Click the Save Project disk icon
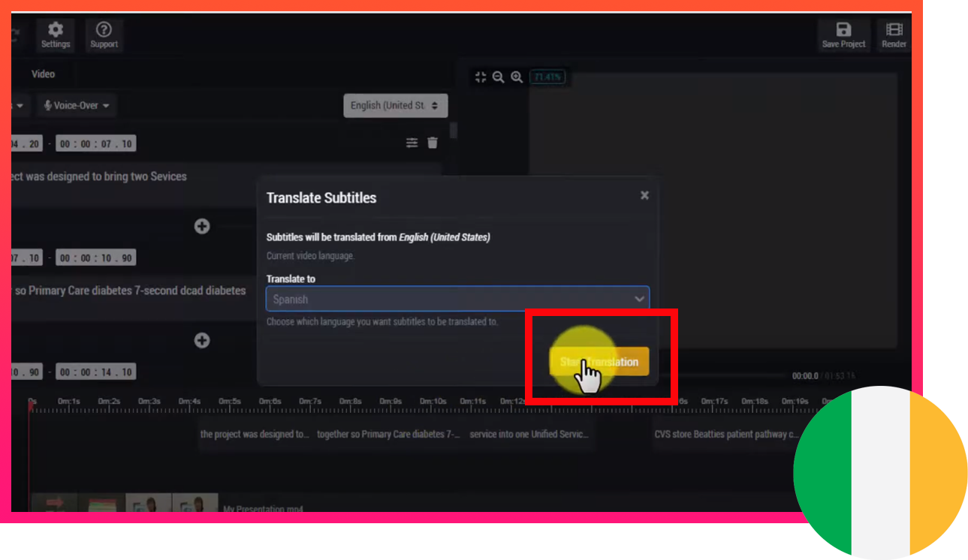The width and height of the screenshot is (968, 560). pos(843,35)
